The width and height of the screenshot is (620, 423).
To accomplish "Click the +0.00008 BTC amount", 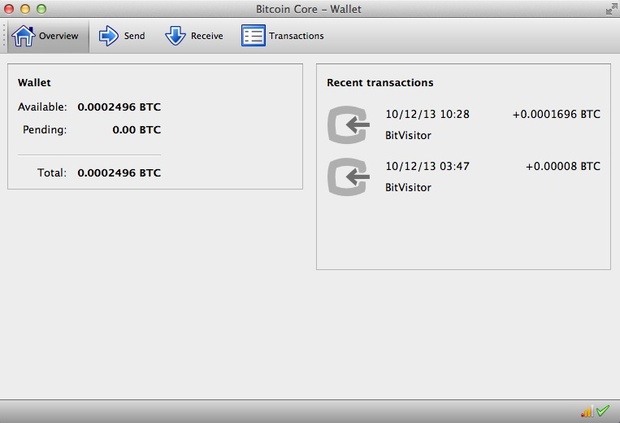I will [x=563, y=166].
